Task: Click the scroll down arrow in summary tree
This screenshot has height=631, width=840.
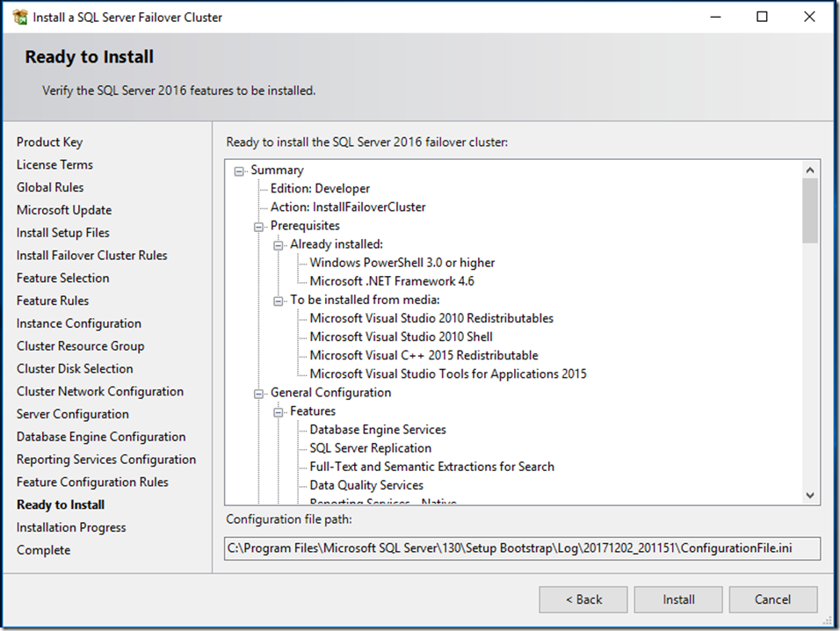Action: click(810, 496)
